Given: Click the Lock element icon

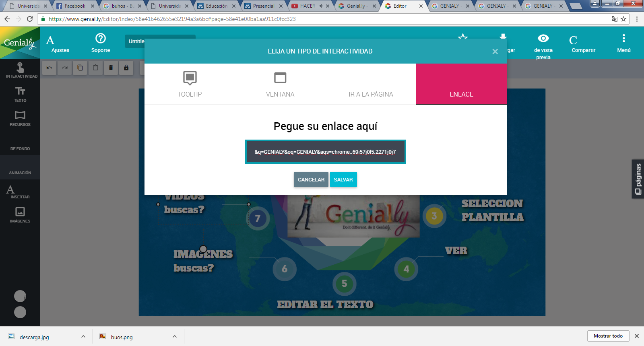Looking at the screenshot, I should click(126, 68).
